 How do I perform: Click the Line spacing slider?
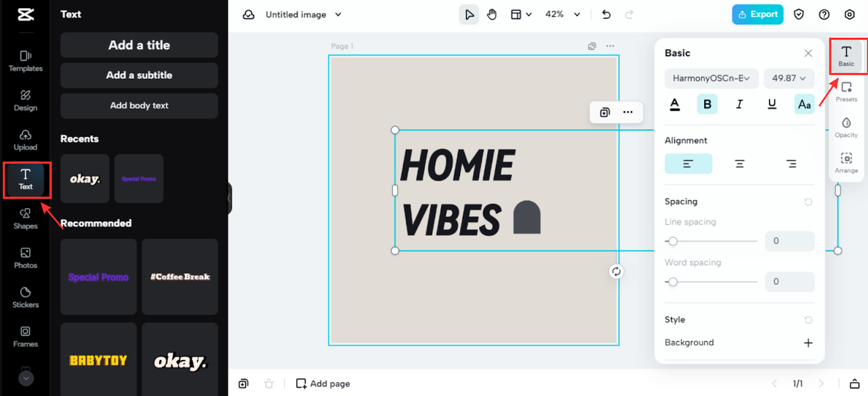pyautogui.click(x=711, y=241)
